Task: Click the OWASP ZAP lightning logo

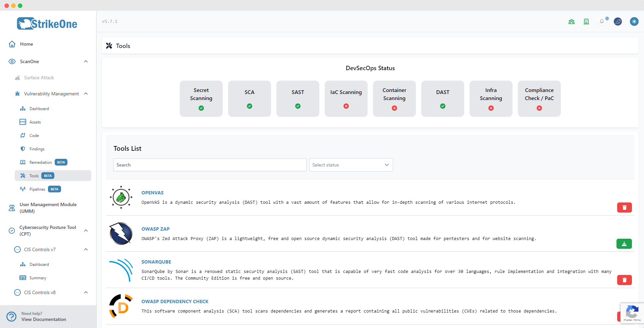Action: (121, 233)
